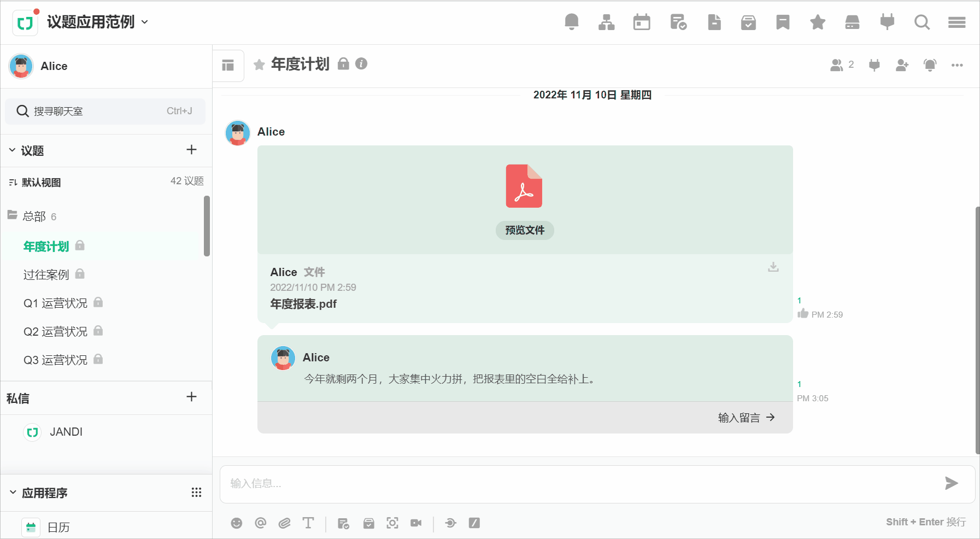Open the 议题应用范例 team dropdown
Viewport: 980px width, 539px height.
145,22
